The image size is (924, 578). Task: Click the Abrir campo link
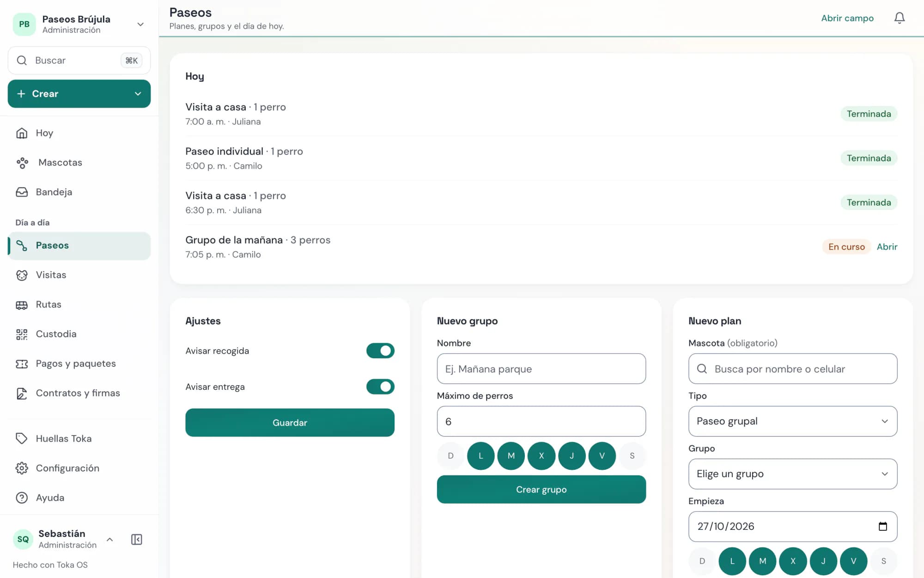pyautogui.click(x=847, y=18)
